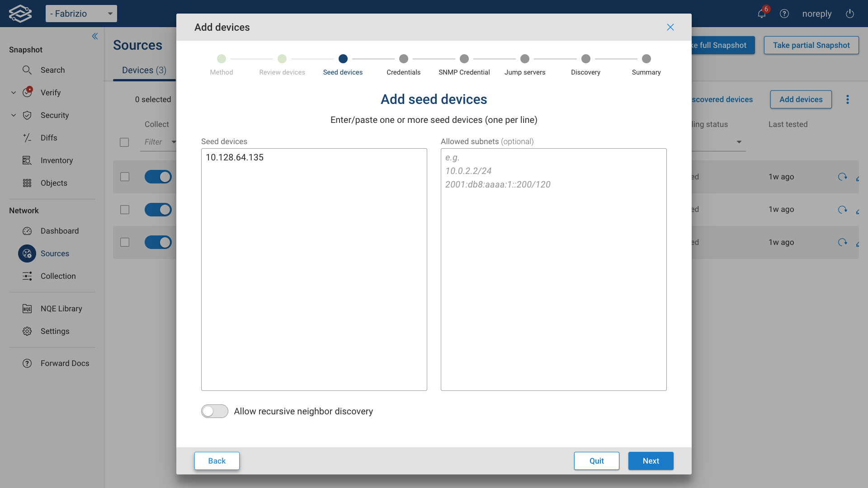868x488 pixels.
Task: Click Take partial Snapshot
Action: tap(811, 45)
